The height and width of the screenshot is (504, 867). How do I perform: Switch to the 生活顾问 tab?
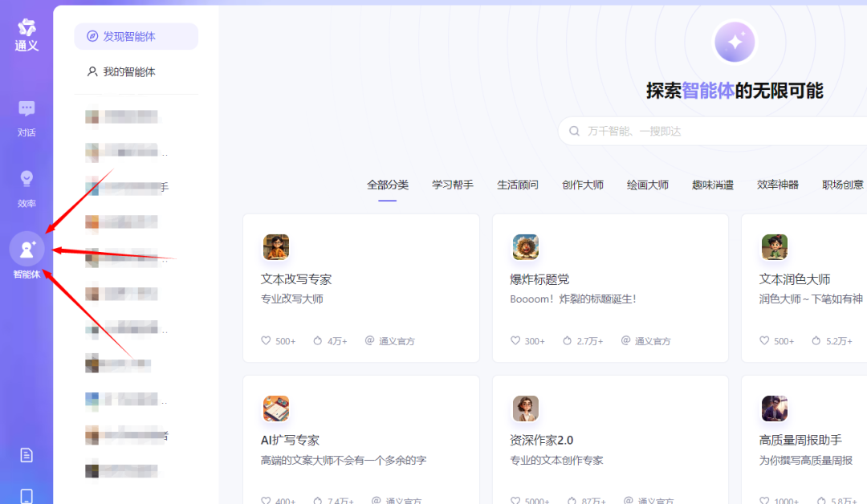(518, 185)
